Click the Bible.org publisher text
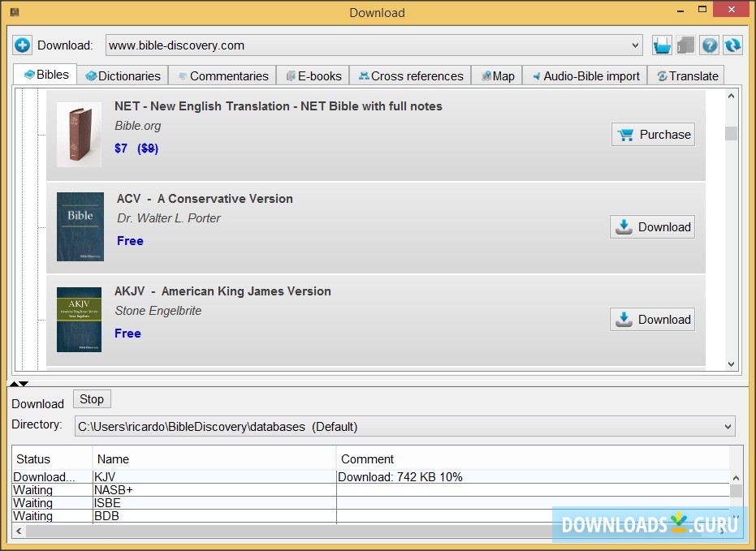The image size is (756, 551). point(138,127)
